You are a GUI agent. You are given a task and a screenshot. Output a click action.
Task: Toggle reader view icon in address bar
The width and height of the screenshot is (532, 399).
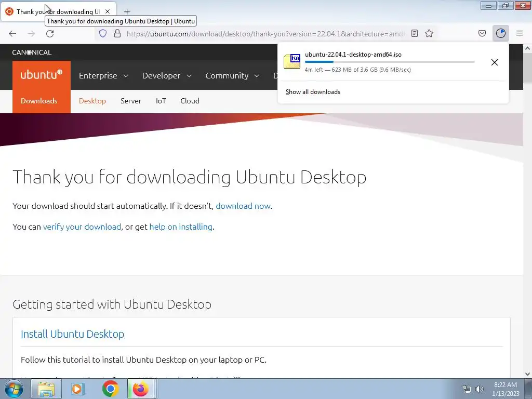(414, 33)
